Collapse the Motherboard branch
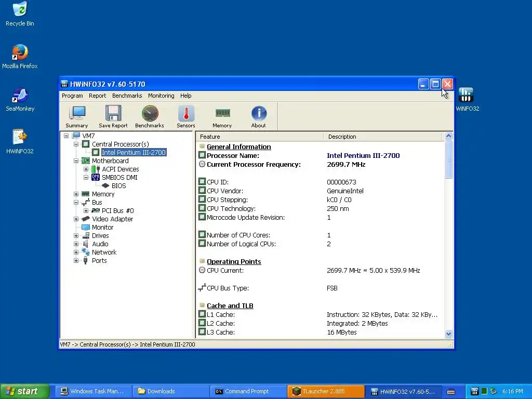The height and width of the screenshot is (399, 532). pyautogui.click(x=76, y=161)
